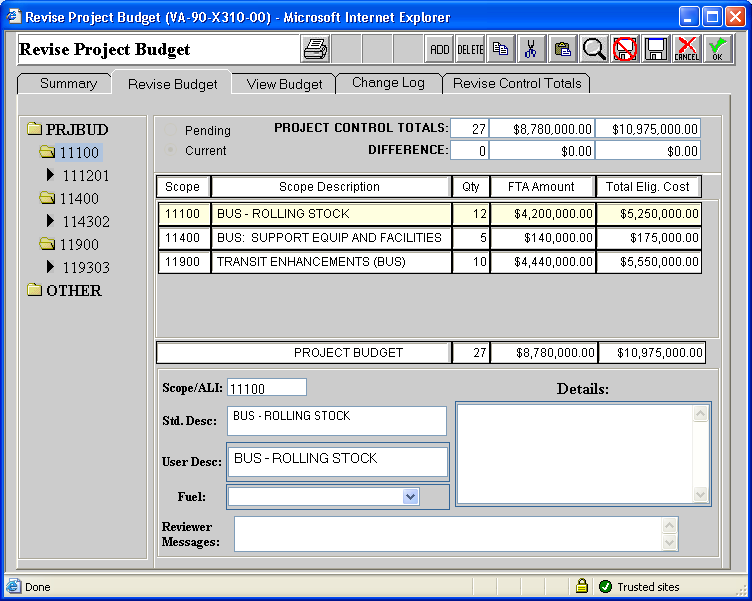Screen dimensions: 752x601
Task: Click the DELETE toolbar button
Action: [470, 49]
